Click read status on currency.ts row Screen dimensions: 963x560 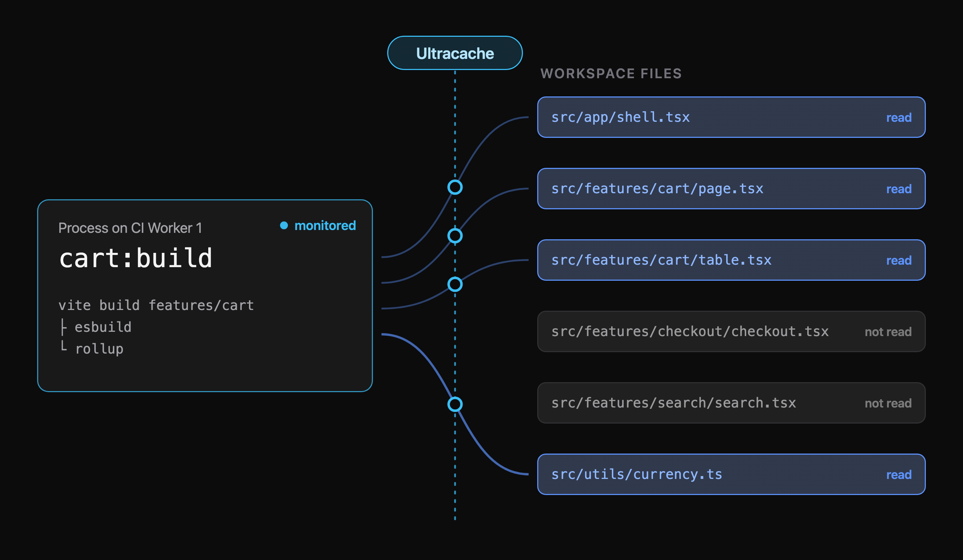click(899, 475)
